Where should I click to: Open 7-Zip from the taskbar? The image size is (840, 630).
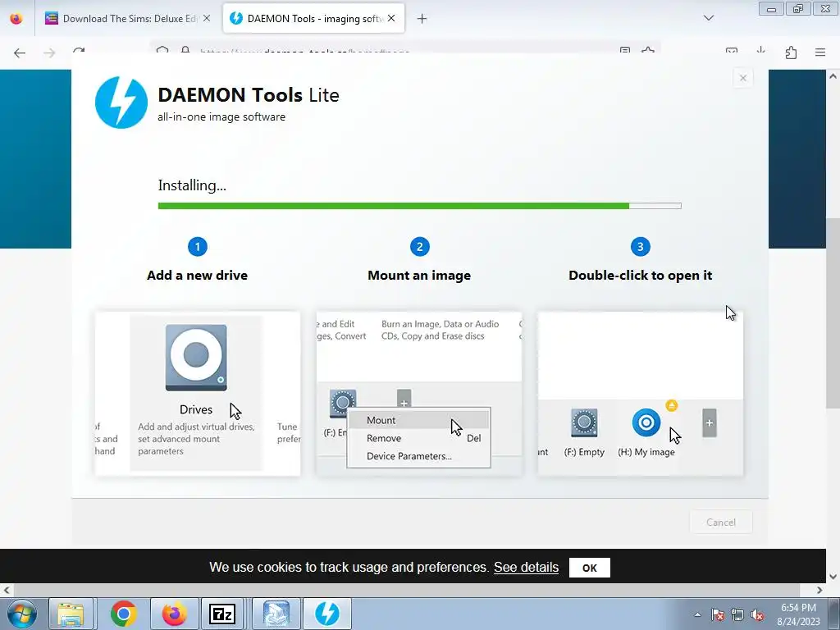pos(221,614)
